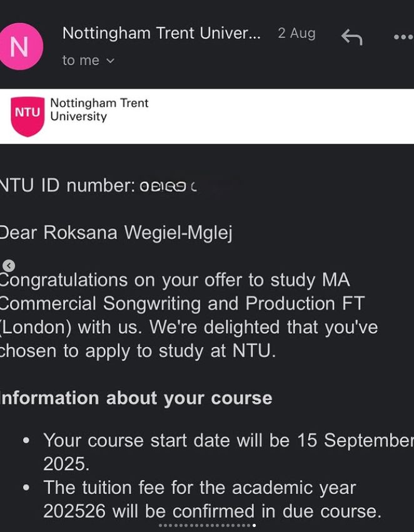This screenshot has width=414, height=532.
Task: Tap the pink N sender avatar
Action: point(21,46)
